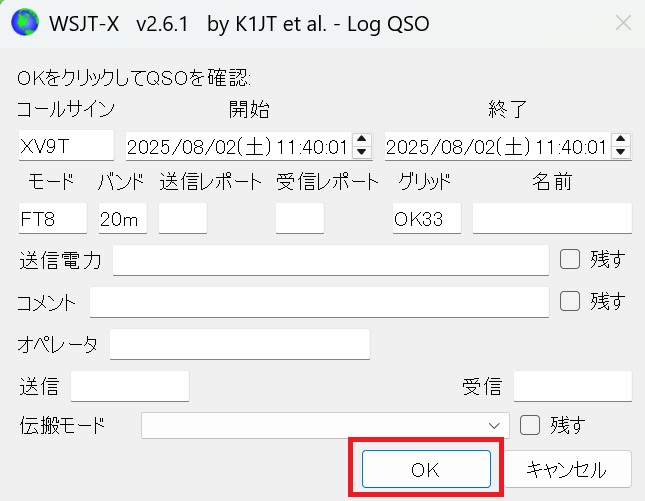
Task: Click the 名前 name input field
Action: pyautogui.click(x=552, y=218)
